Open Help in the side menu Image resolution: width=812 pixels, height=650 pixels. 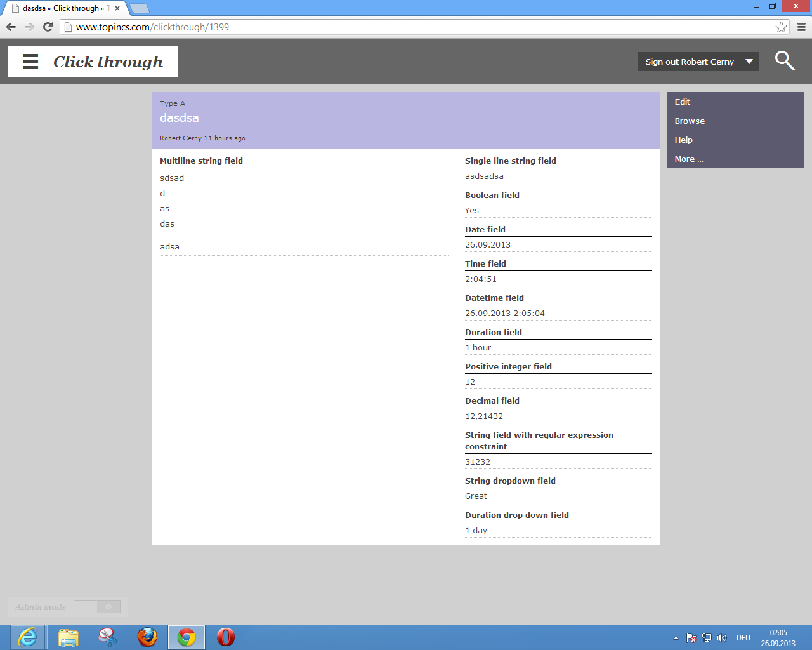[x=684, y=140]
